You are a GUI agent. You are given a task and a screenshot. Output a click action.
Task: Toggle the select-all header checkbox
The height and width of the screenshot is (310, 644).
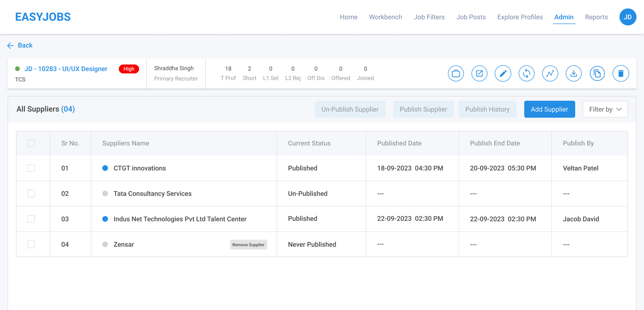(x=31, y=143)
